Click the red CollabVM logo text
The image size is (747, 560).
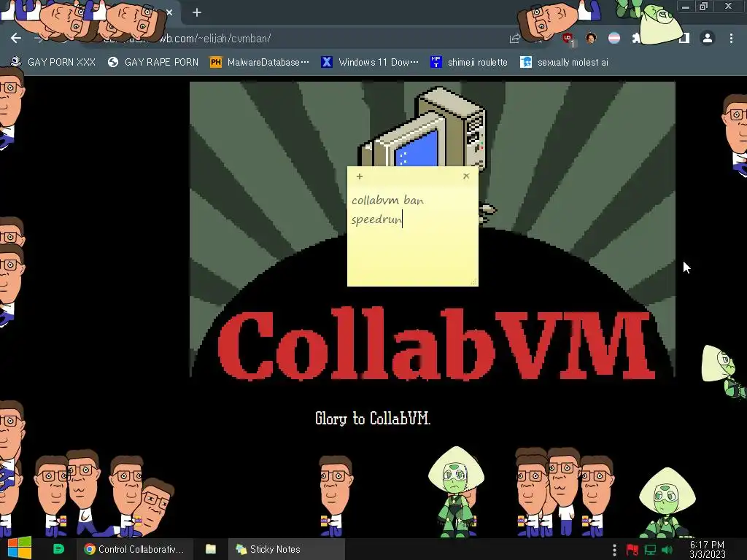pos(436,345)
